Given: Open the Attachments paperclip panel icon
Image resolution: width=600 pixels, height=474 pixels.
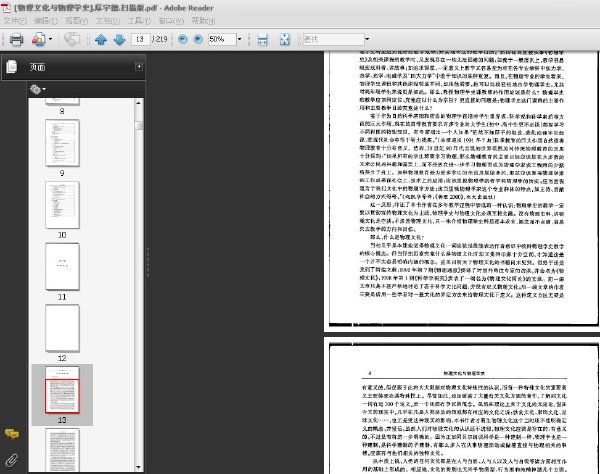Looking at the screenshot, I should point(12,460).
